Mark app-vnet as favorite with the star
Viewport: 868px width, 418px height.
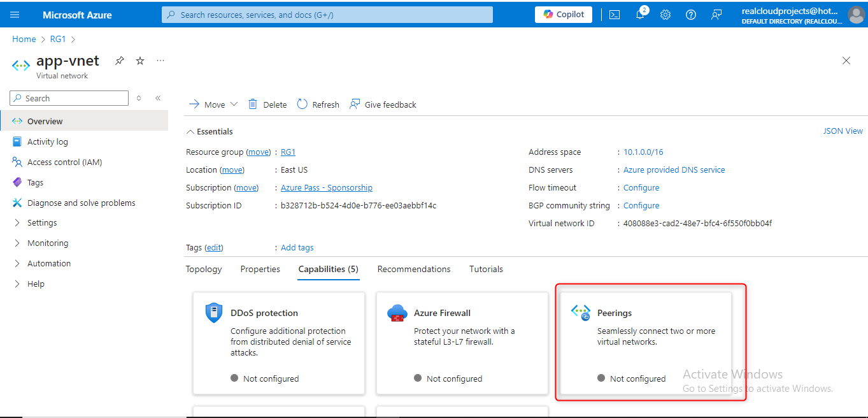tap(140, 61)
